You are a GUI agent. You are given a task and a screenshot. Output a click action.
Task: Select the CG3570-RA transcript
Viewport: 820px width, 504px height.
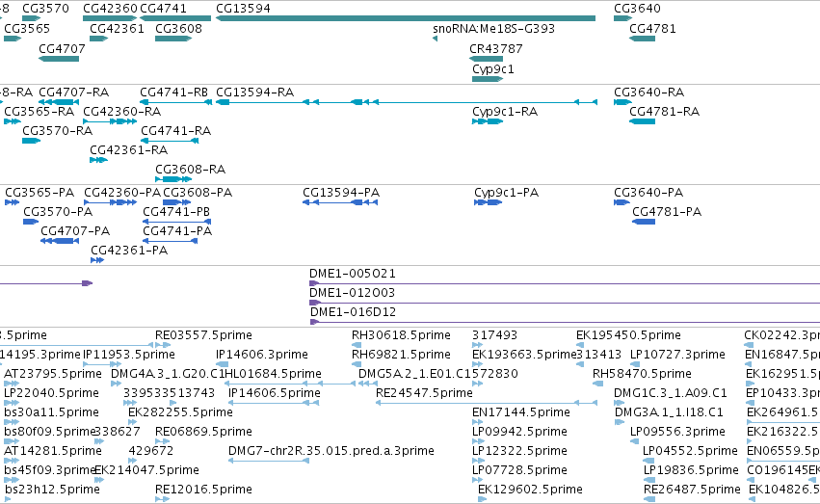32,141
